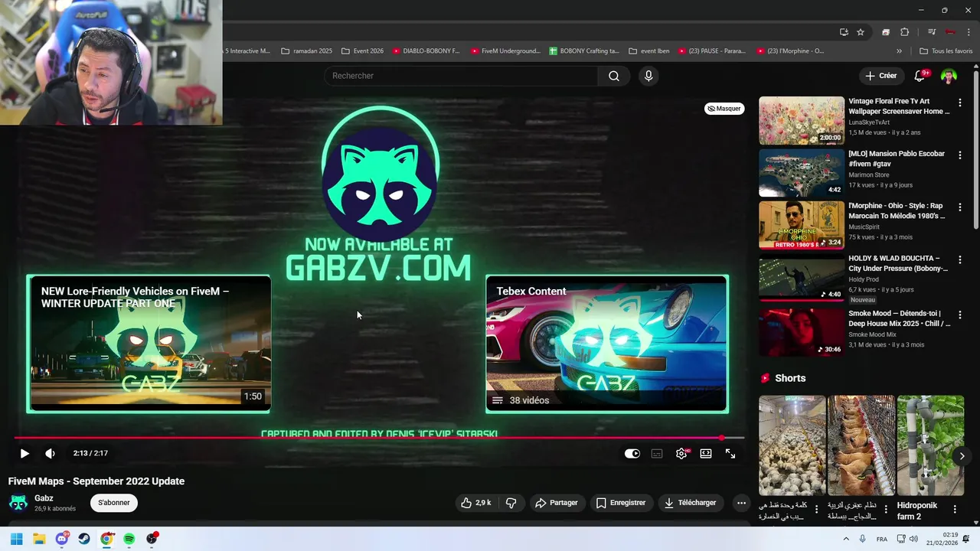Toggle subtitles button in the player
Image resolution: width=980 pixels, height=551 pixels.
click(x=656, y=453)
